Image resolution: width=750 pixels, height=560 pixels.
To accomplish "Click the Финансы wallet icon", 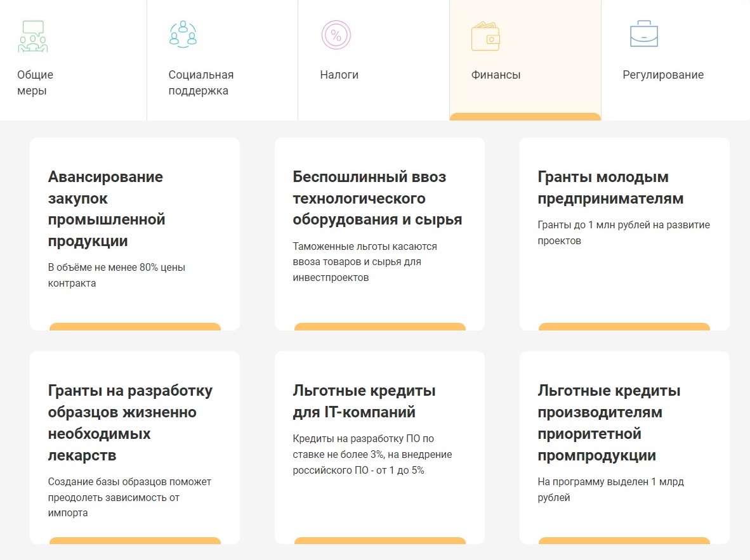I will point(485,36).
